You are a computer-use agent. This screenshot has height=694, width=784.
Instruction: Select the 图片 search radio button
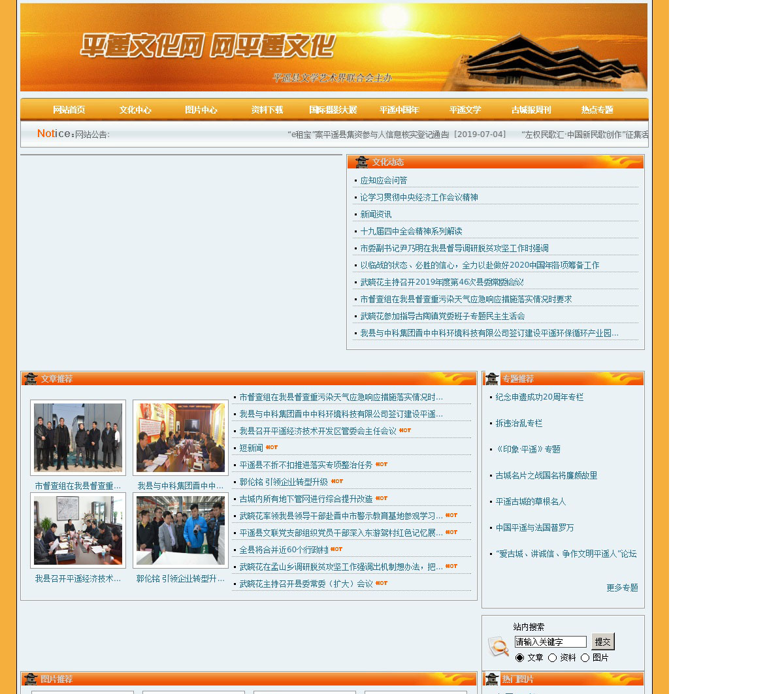[x=585, y=657]
